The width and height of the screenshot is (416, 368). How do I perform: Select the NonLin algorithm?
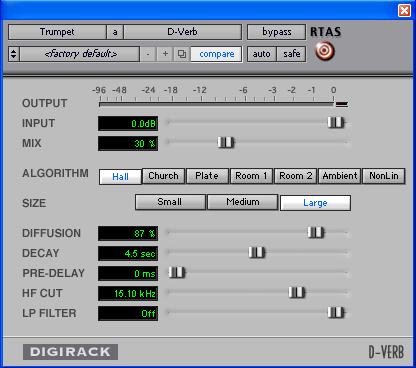click(384, 176)
